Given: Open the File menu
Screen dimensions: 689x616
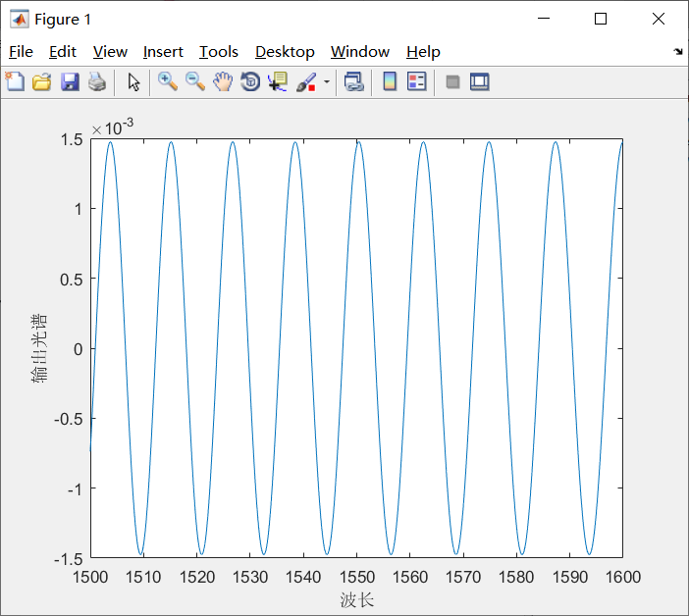Looking at the screenshot, I should [x=21, y=52].
